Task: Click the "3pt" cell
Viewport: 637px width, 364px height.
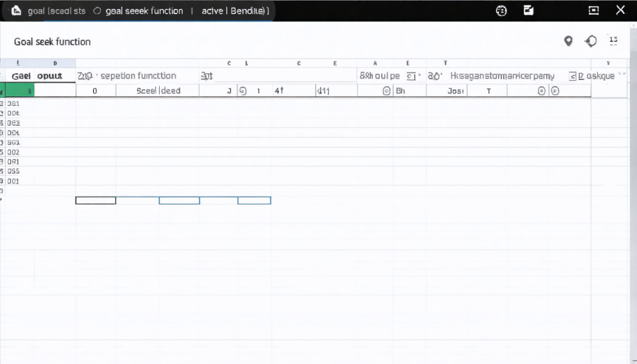Action: click(206, 76)
